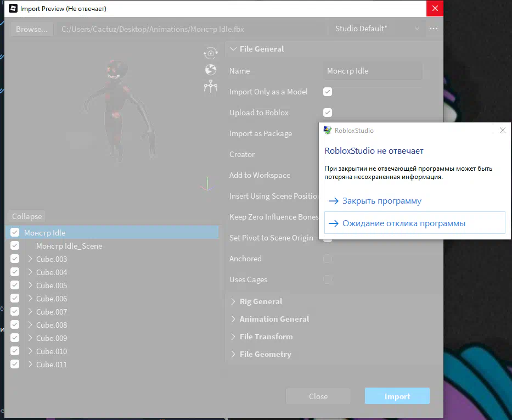Select the Cube.003 tree row label
512x420 pixels.
tap(52, 259)
